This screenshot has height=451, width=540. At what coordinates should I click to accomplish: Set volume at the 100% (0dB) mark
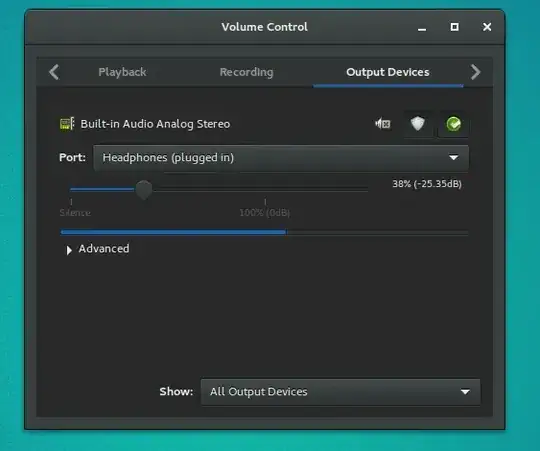coord(265,189)
